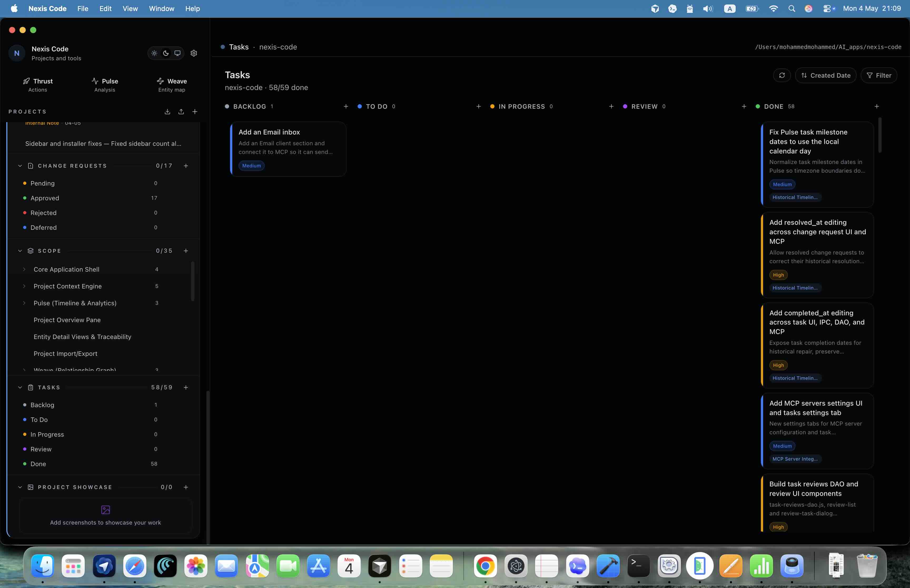Collapse the Project Showcase section
The image size is (910, 588).
20,487
